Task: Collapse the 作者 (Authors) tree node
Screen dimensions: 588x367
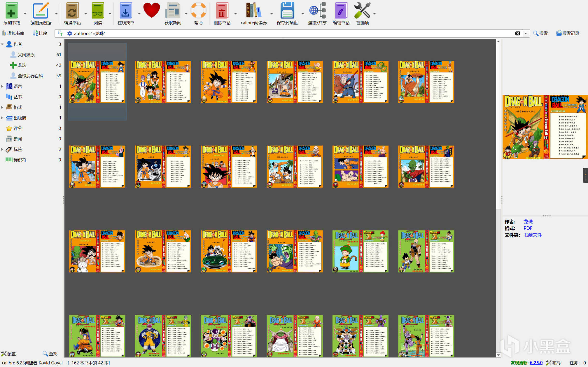Action: tap(2, 44)
